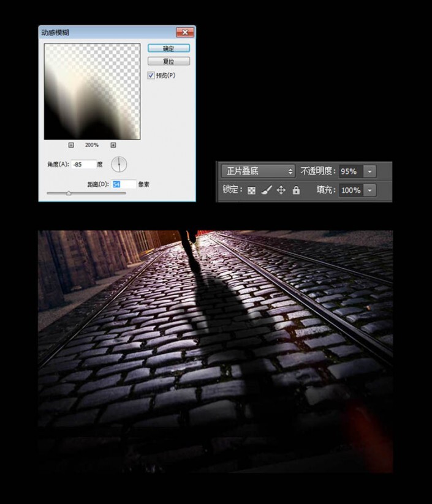Click the 距离 distance input field

pyautogui.click(x=123, y=184)
